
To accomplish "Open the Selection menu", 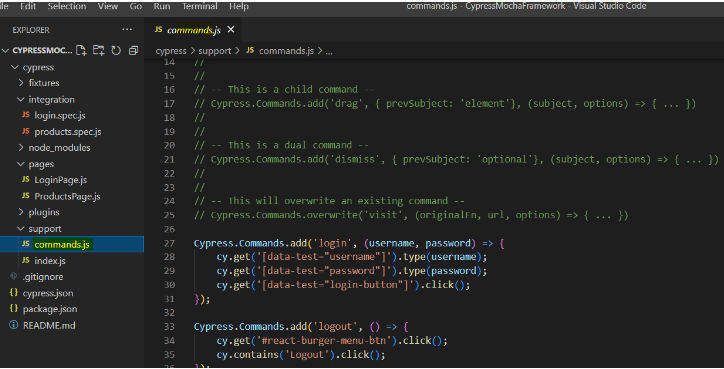I will [x=67, y=6].
